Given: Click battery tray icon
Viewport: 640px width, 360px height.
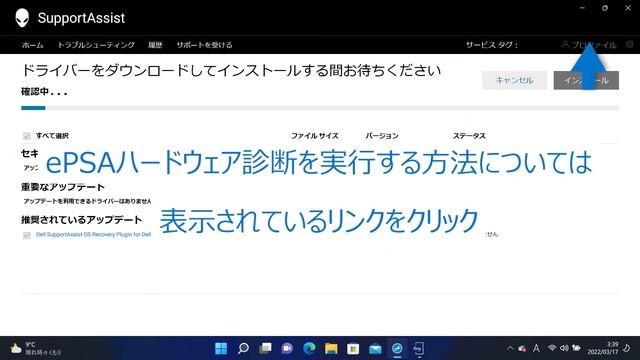Looking at the screenshot, I should (576, 348).
